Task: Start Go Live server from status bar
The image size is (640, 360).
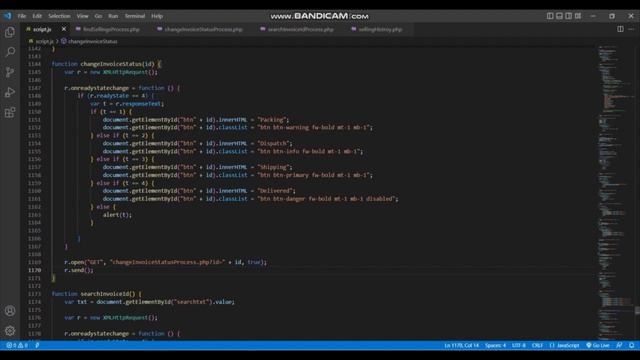Action: pyautogui.click(x=598, y=345)
